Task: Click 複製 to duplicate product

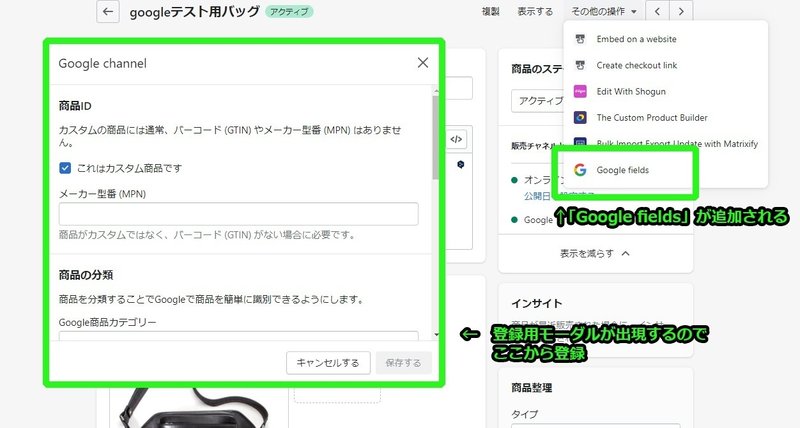Action: click(491, 11)
